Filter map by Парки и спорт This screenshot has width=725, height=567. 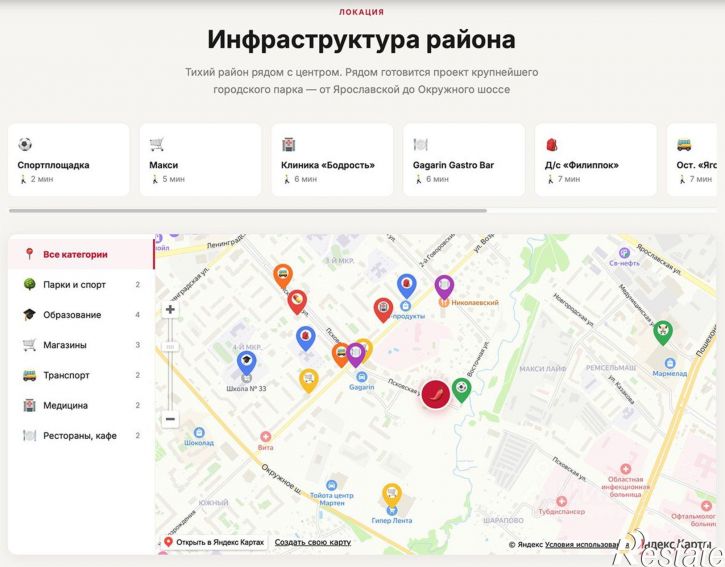pyautogui.click(x=81, y=284)
